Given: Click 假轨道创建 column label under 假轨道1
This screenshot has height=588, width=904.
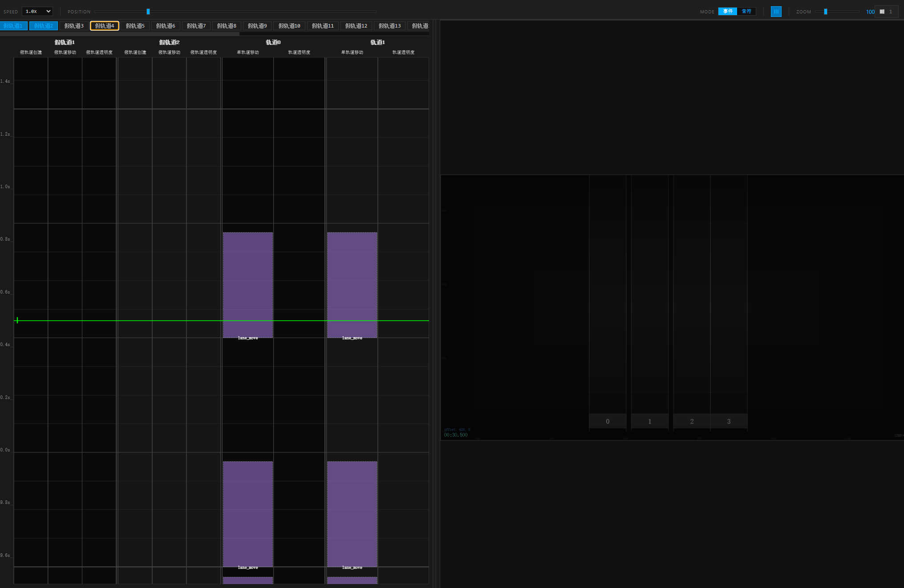Looking at the screenshot, I should 31,52.
